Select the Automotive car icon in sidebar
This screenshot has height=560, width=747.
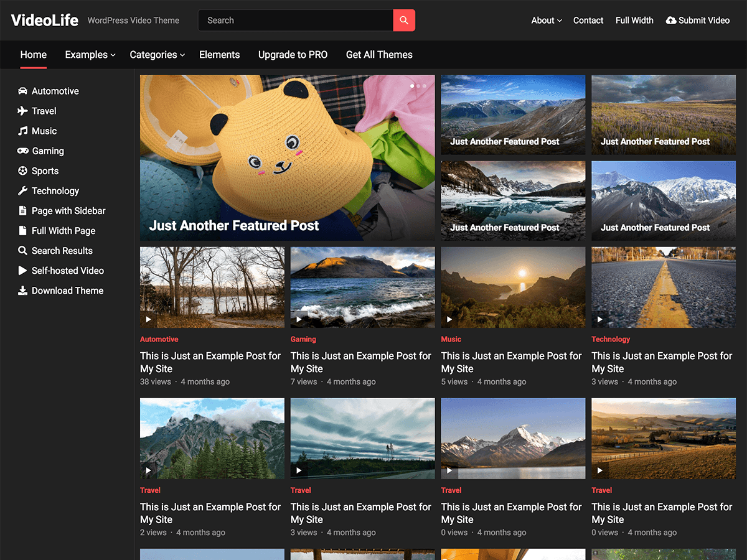click(x=22, y=91)
